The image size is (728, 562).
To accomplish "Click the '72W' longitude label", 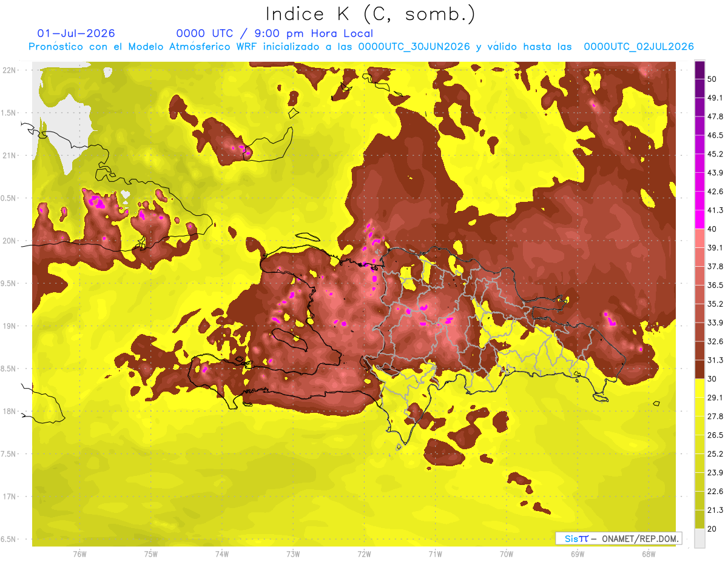I will point(364,554).
